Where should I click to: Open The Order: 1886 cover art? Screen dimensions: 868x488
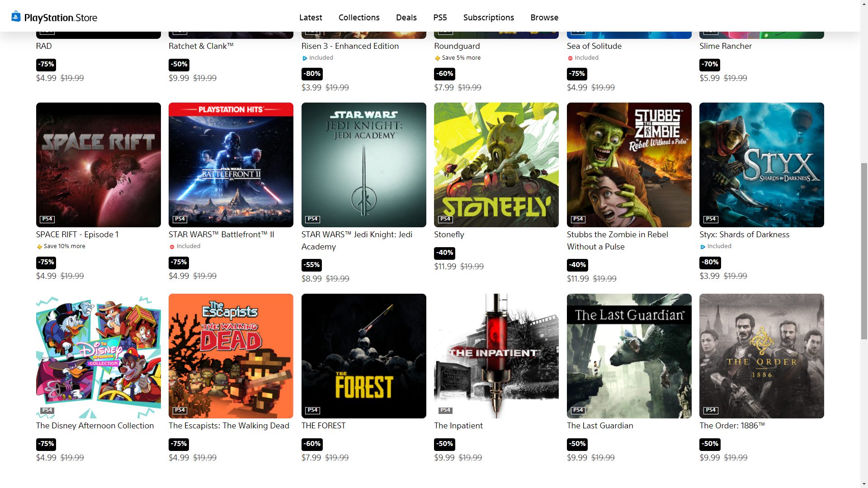pos(762,356)
